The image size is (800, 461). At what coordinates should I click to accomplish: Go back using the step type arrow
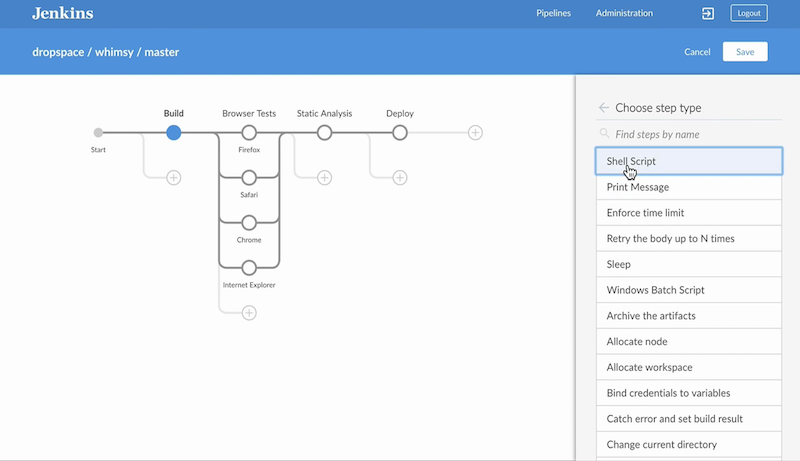(x=603, y=108)
